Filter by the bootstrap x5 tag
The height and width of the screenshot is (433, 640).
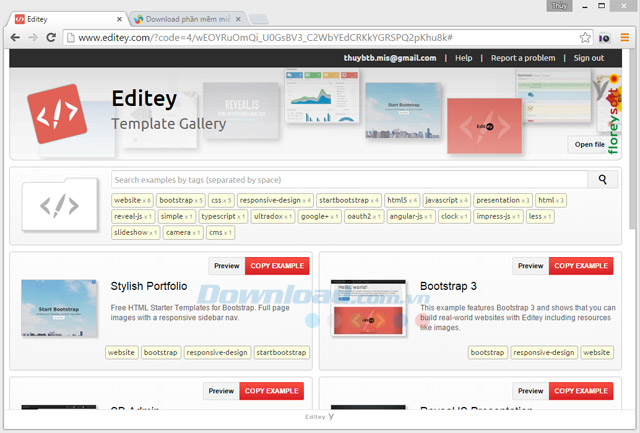click(x=181, y=200)
